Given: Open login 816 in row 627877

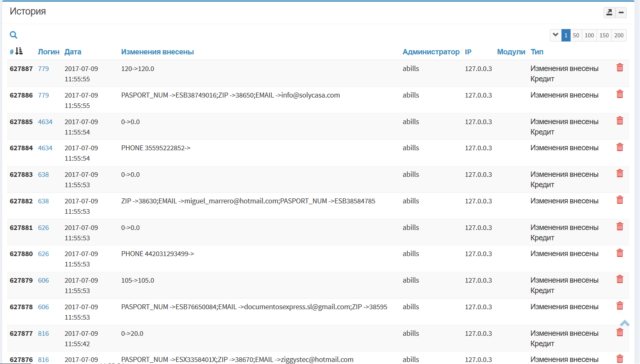Looking at the screenshot, I should [x=43, y=333].
